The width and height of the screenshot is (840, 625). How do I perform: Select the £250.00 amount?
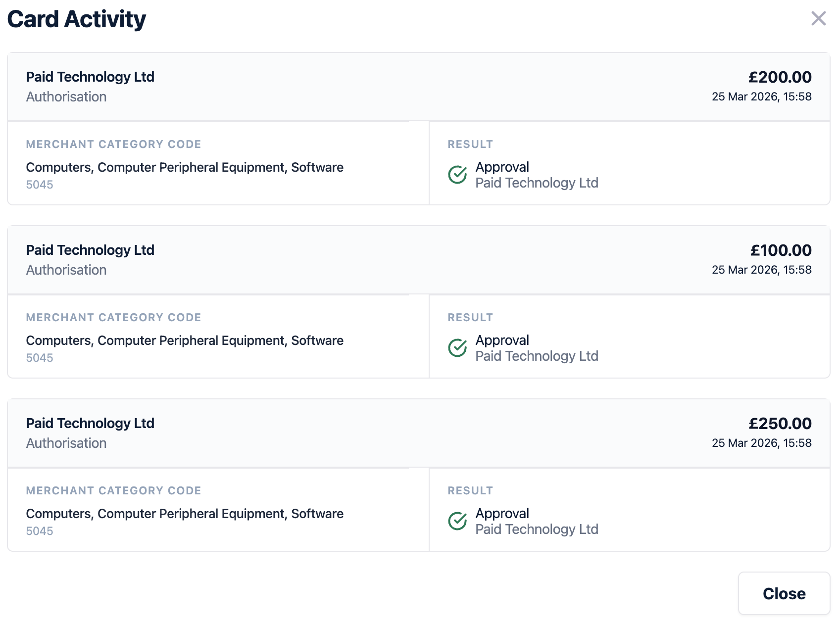pos(780,424)
